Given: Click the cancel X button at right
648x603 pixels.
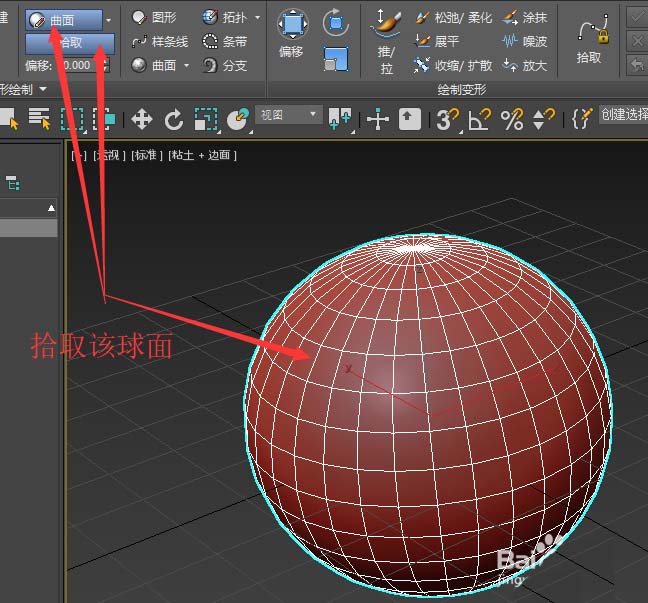Looking at the screenshot, I should click(x=637, y=41).
